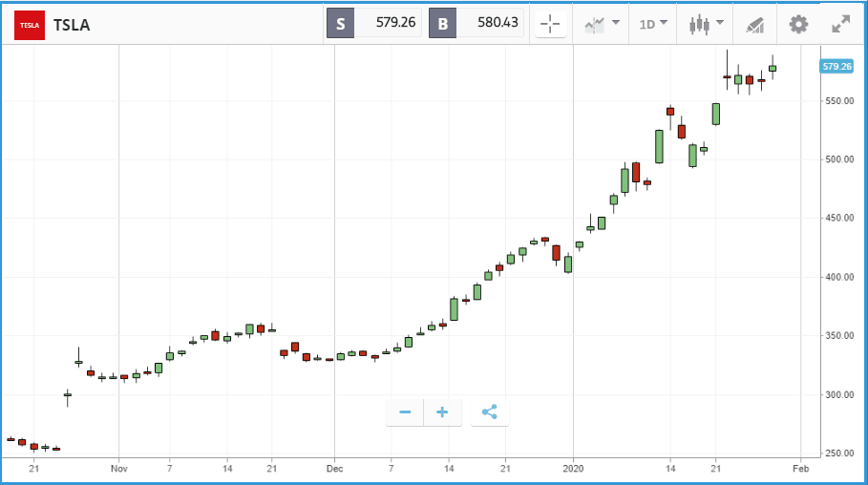Click the 300.00 price axis label
Viewport: 868px width, 485px height.
[x=839, y=394]
